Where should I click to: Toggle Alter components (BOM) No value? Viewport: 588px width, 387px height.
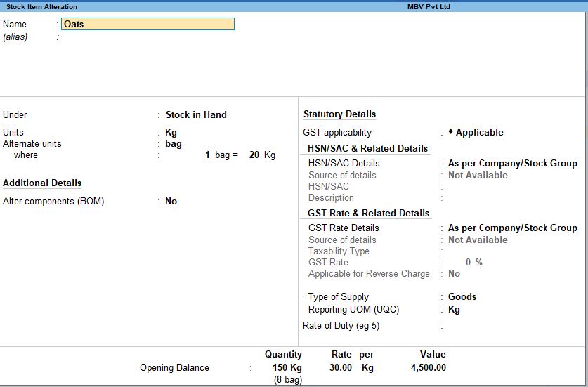click(x=171, y=202)
